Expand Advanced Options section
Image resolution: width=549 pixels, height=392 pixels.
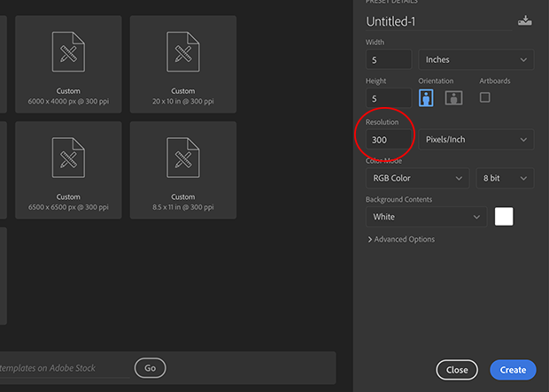[x=401, y=240]
